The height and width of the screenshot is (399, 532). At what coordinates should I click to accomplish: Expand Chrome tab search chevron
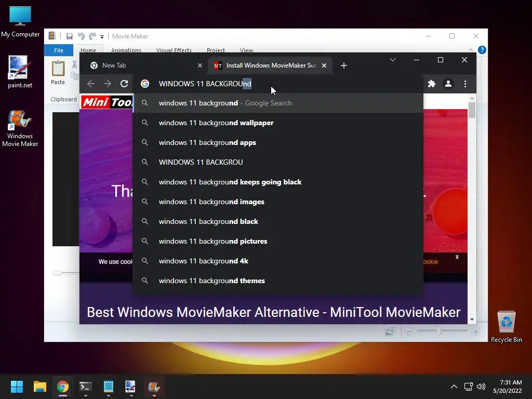coord(393,60)
